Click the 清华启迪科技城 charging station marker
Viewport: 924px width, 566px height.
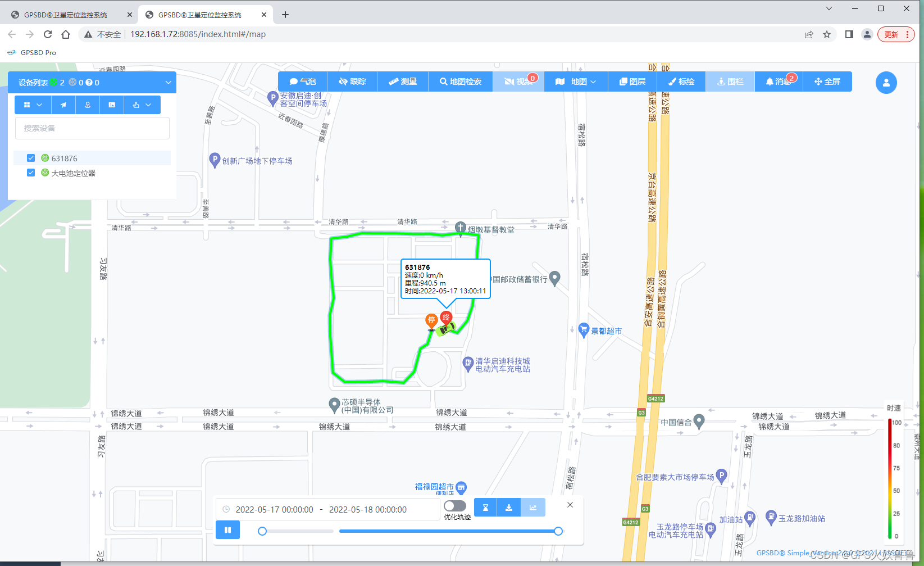468,364
